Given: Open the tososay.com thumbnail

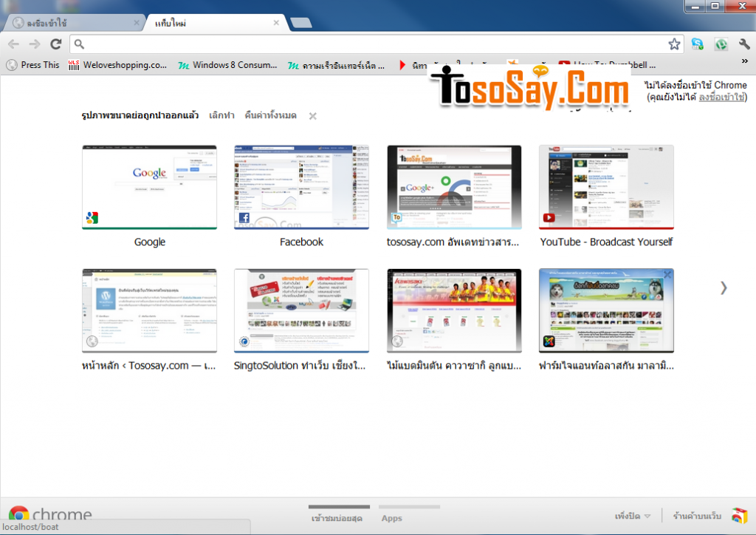Looking at the screenshot, I should click(x=454, y=187).
